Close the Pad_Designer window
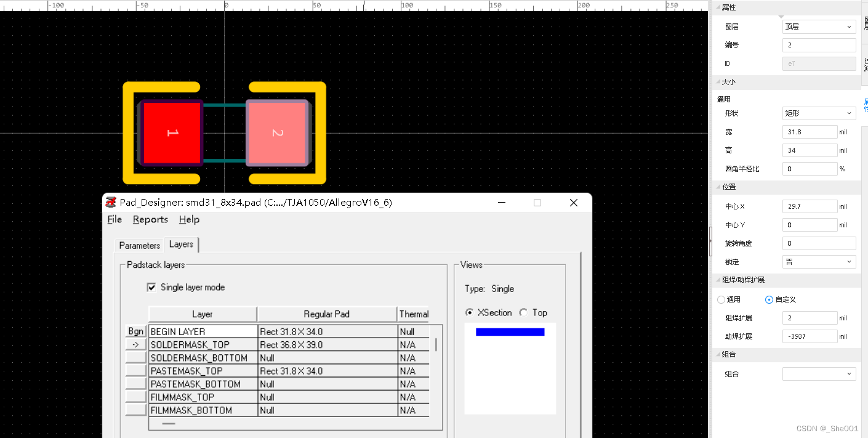Image resolution: width=868 pixels, height=438 pixels. point(573,203)
